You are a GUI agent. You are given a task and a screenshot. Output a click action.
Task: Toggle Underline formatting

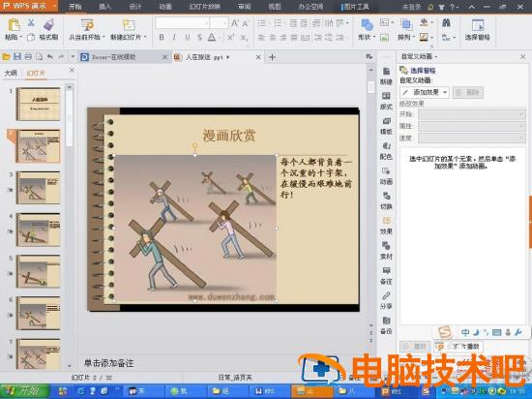[x=188, y=38]
